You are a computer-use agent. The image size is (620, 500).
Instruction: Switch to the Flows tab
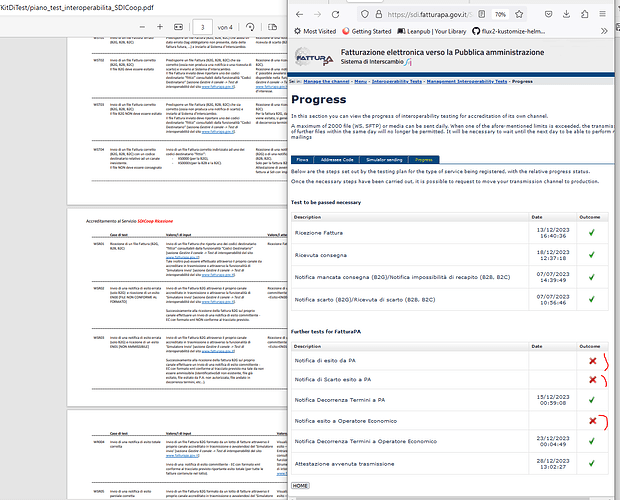tap(302, 160)
